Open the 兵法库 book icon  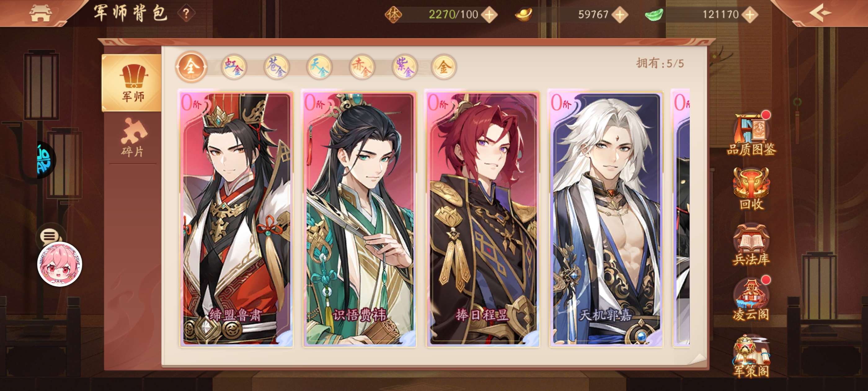(751, 245)
